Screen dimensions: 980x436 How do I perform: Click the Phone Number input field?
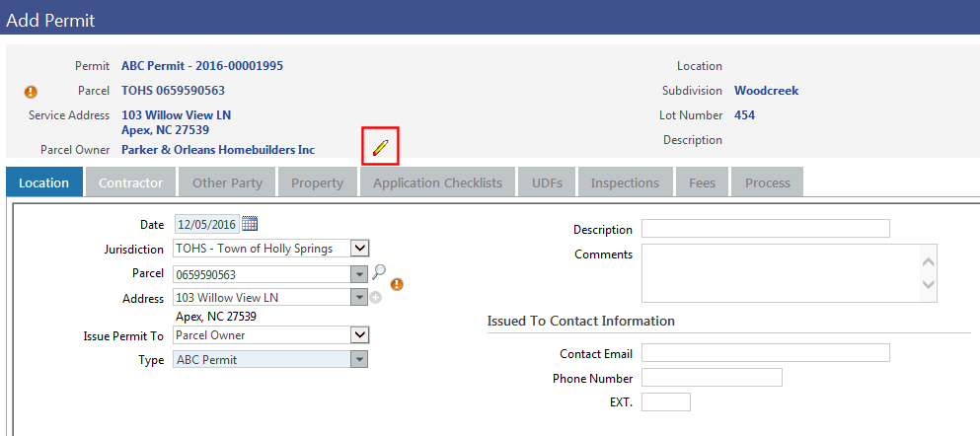711,378
